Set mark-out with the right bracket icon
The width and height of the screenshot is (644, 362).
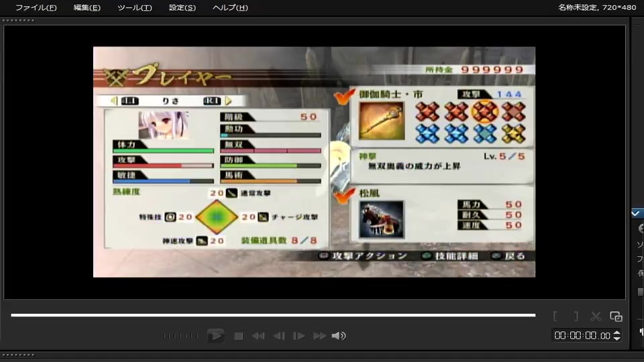coord(576,316)
